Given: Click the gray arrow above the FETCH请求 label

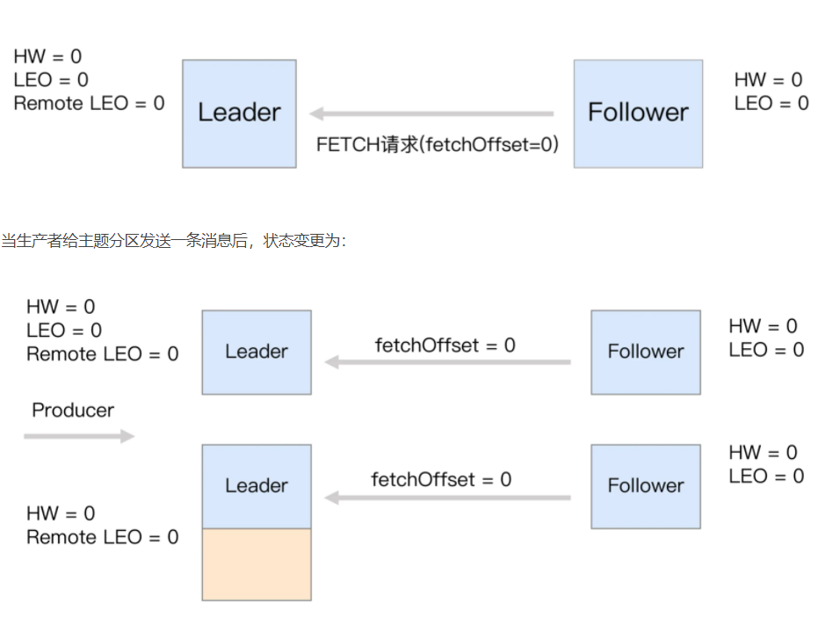Looking at the screenshot, I should point(432,113).
